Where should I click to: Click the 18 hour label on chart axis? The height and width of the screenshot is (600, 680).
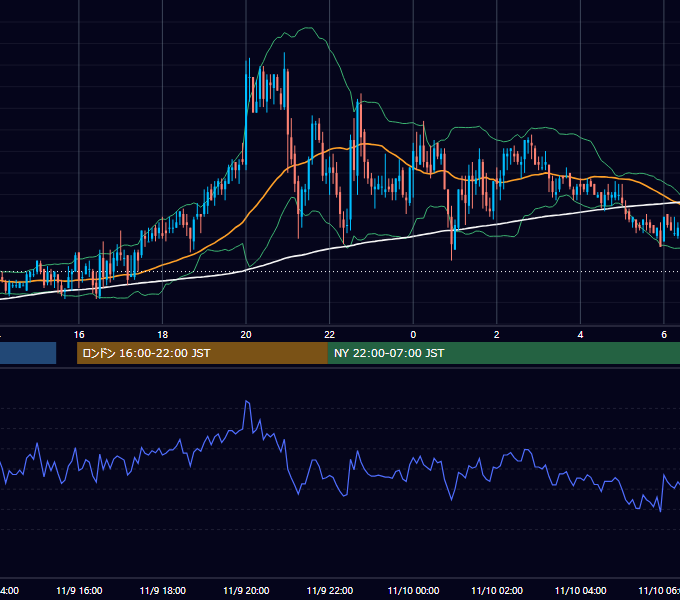(163, 335)
